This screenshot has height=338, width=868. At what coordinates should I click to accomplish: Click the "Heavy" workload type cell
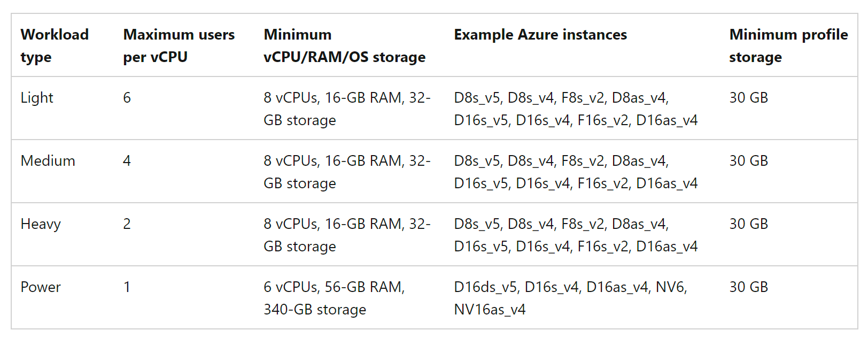41,224
